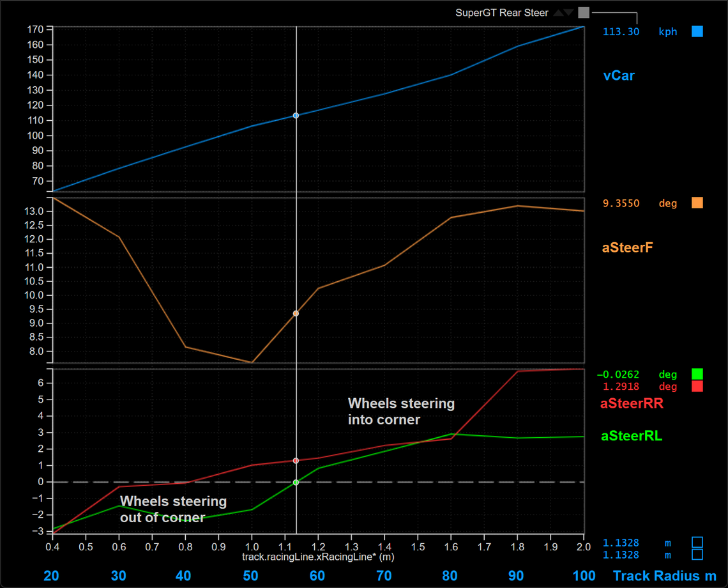Click the vCar channel label
This screenshot has width=728, height=588.
619,75
